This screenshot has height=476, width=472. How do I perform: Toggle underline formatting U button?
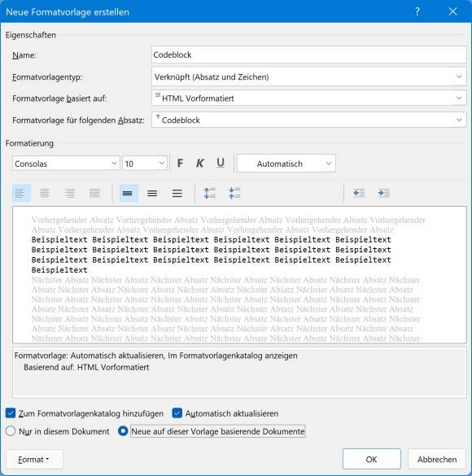pos(221,164)
